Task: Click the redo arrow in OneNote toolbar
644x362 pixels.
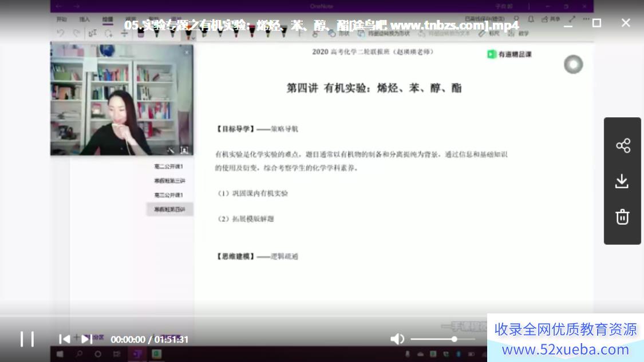Action: [76, 33]
